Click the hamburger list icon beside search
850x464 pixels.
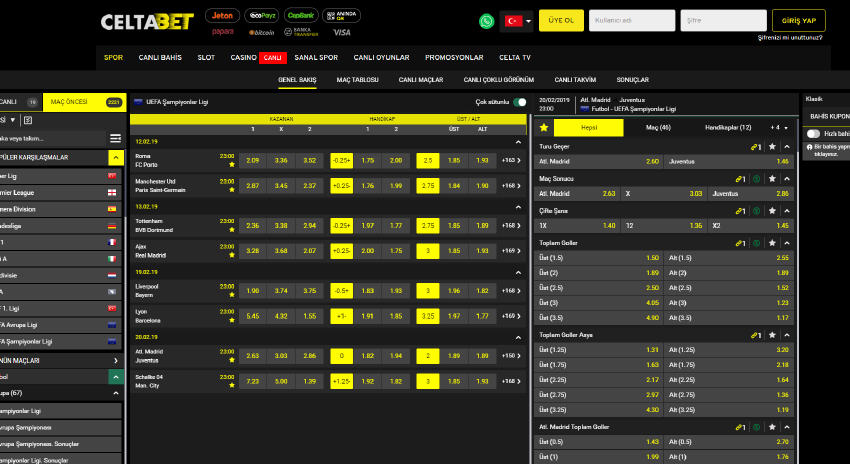tap(115, 138)
